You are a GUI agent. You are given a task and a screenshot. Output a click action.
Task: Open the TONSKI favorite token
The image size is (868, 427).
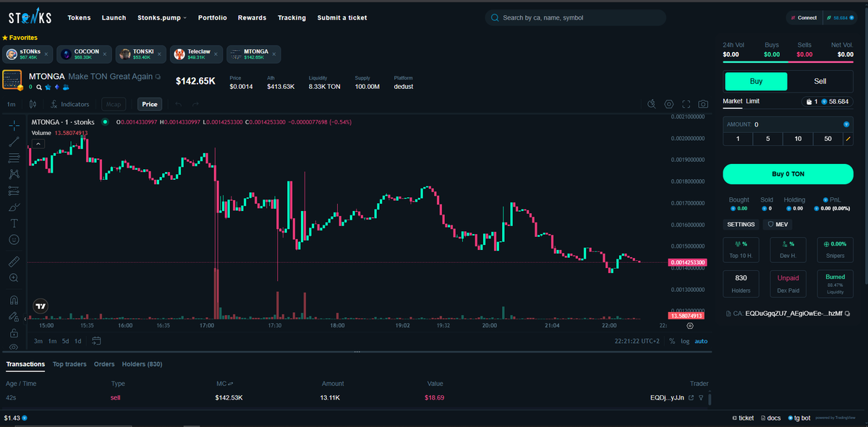tap(140, 54)
